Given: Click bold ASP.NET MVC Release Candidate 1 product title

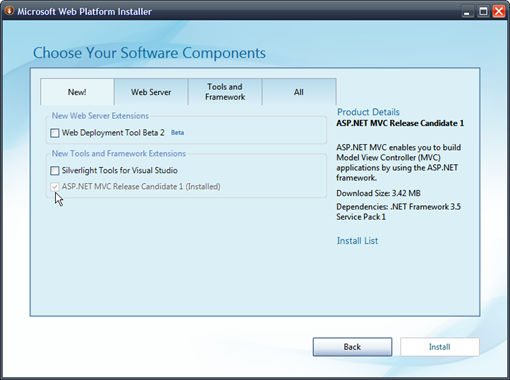Looking at the screenshot, I should tap(400, 123).
